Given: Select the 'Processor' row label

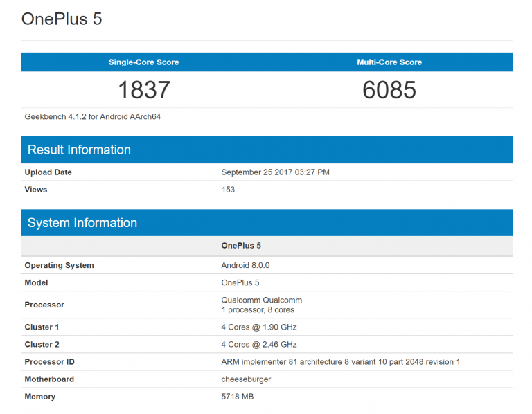Looking at the screenshot, I should (x=44, y=305).
